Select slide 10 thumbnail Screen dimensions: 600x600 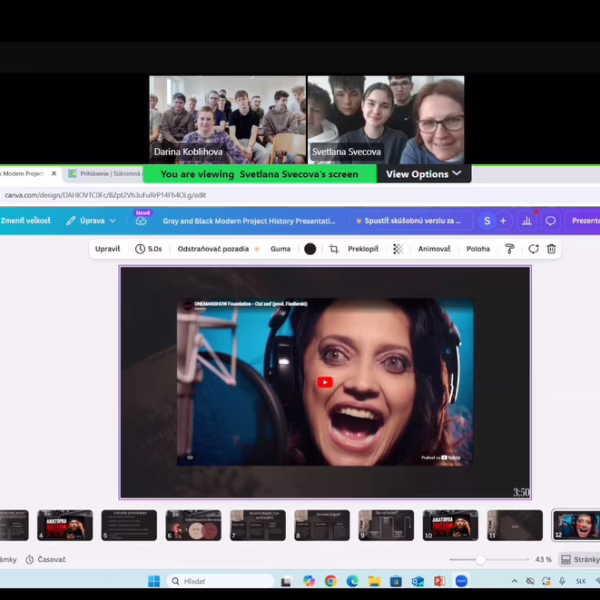coord(450,525)
